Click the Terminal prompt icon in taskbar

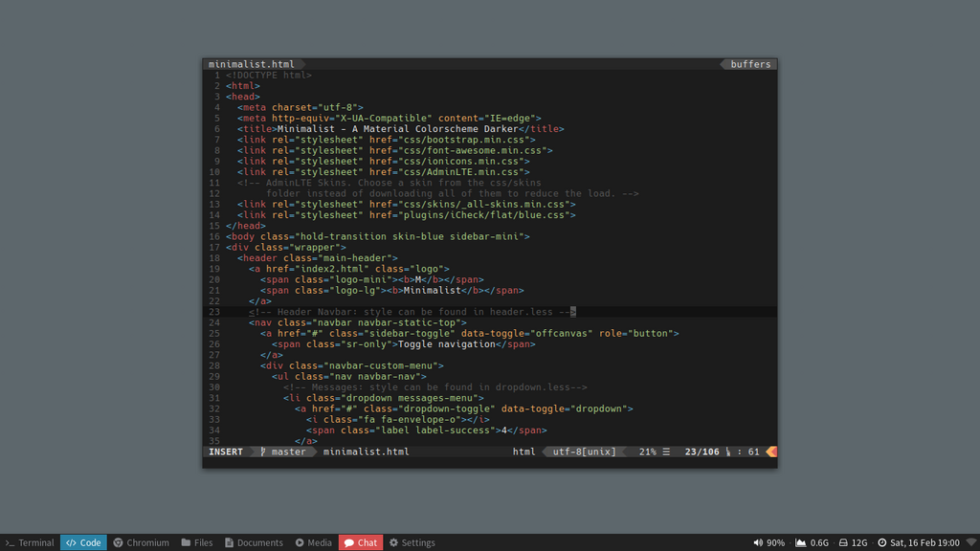click(x=10, y=543)
